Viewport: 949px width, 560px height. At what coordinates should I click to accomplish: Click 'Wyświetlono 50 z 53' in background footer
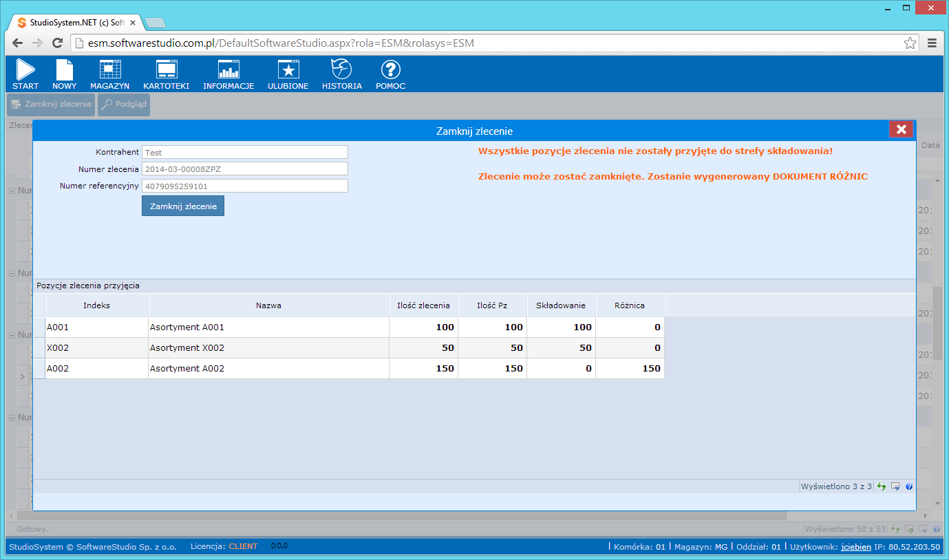pos(845,529)
